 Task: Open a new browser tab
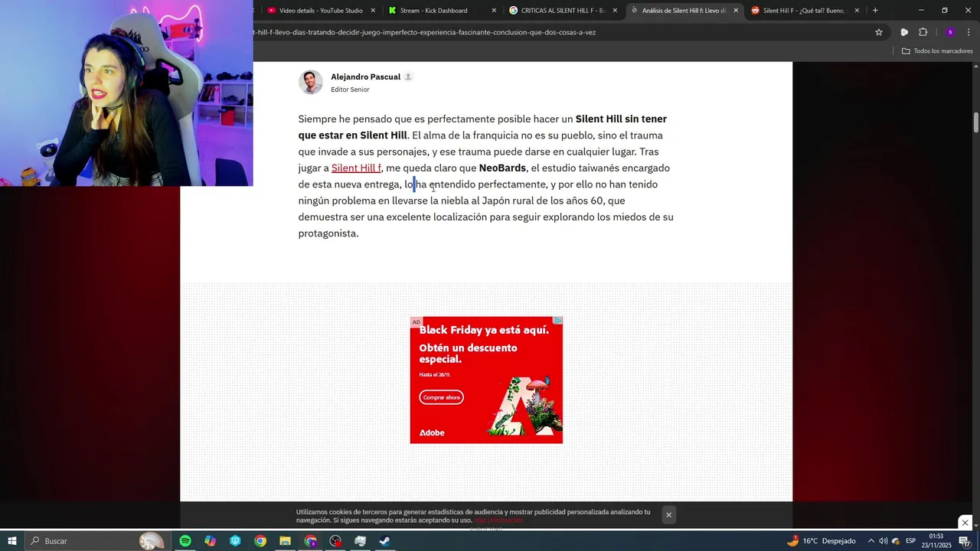[875, 11]
